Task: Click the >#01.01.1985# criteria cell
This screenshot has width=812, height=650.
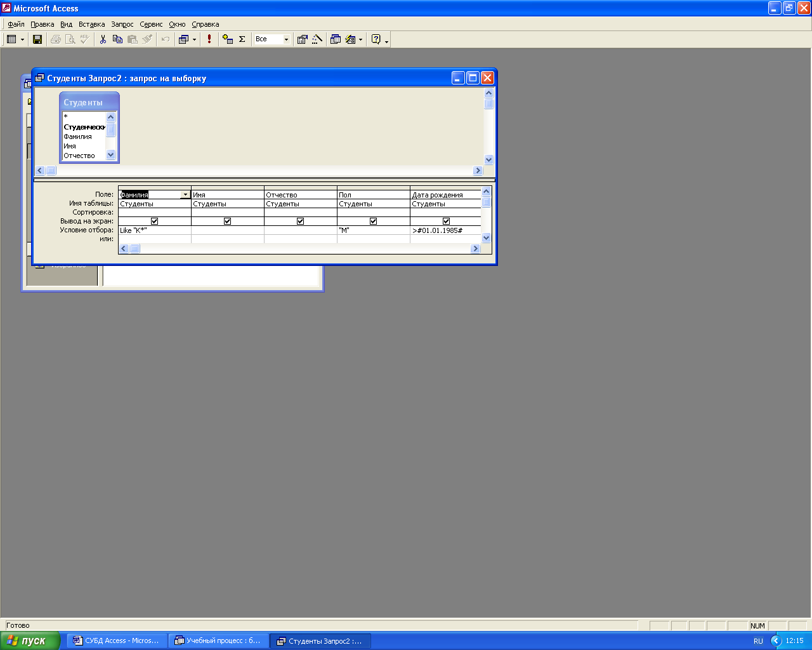Action: tap(446, 230)
